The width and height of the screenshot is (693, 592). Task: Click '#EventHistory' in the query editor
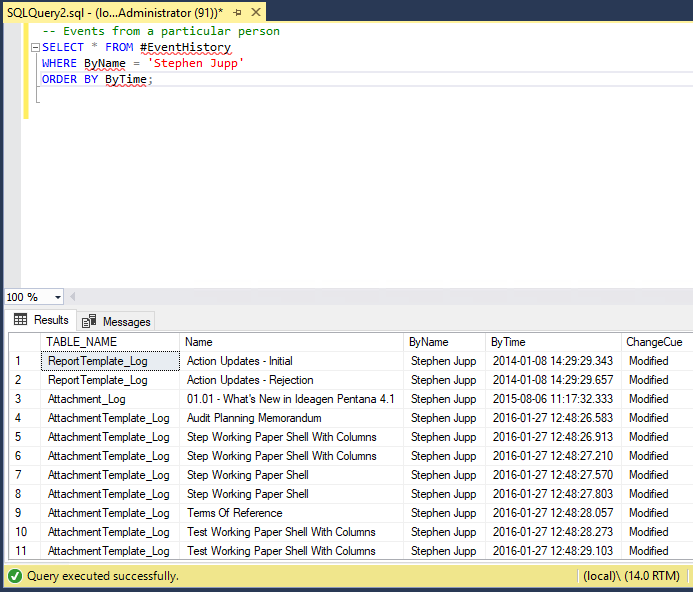[186, 47]
